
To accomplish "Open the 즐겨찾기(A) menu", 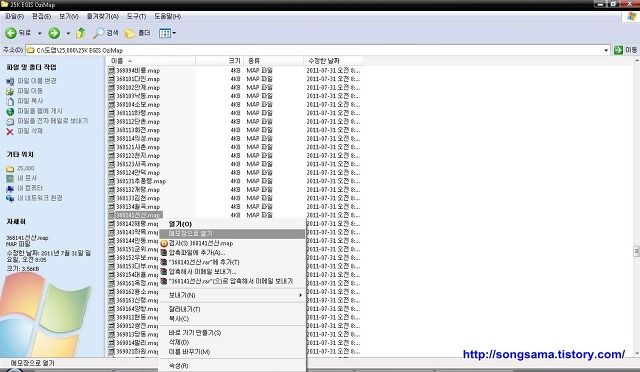I will (x=102, y=16).
